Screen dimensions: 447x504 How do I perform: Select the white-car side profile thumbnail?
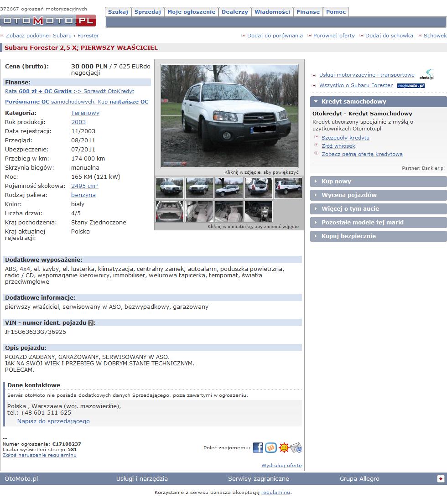(229, 188)
